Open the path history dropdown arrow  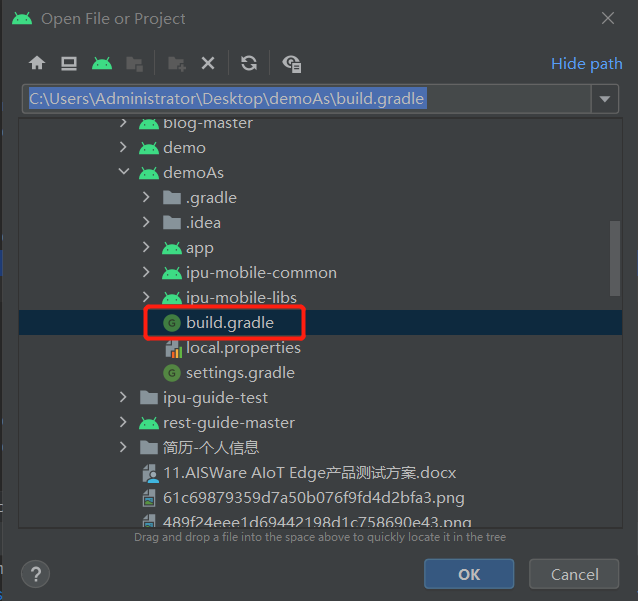click(x=604, y=99)
